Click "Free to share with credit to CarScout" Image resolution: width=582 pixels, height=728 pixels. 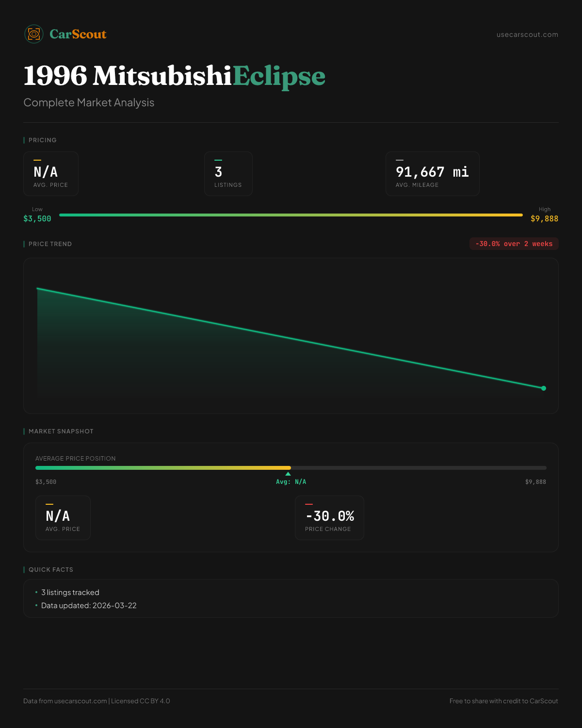[503, 701]
